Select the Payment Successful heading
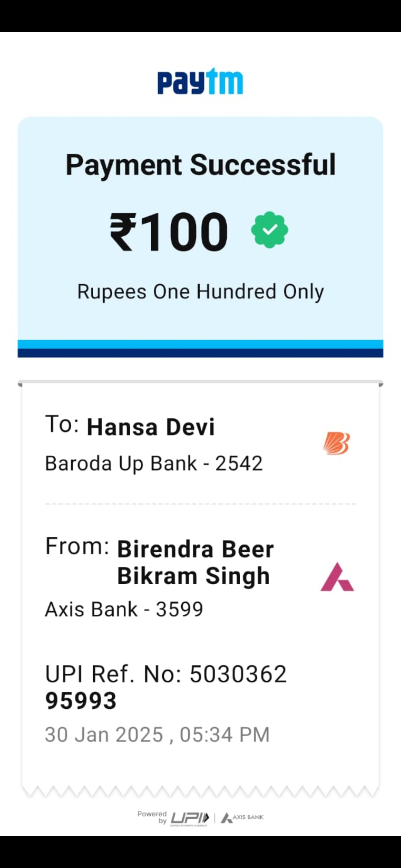 click(x=200, y=165)
